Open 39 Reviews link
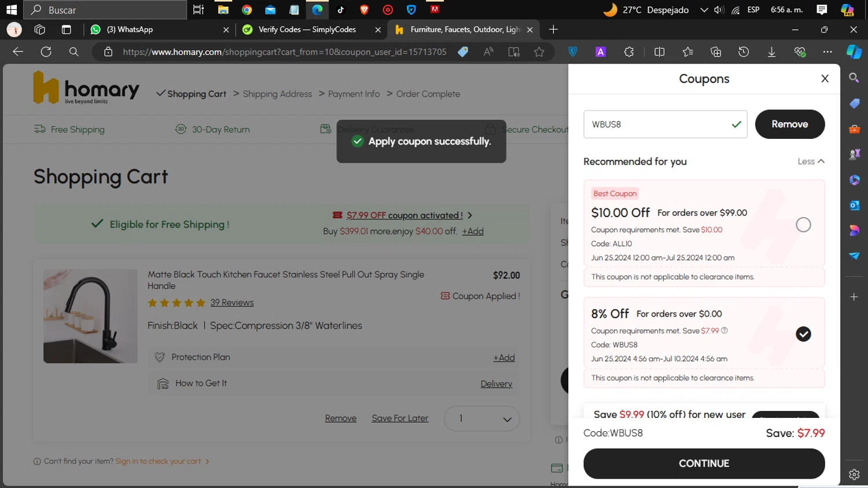Screen dimensions: 868x488 point(232,302)
